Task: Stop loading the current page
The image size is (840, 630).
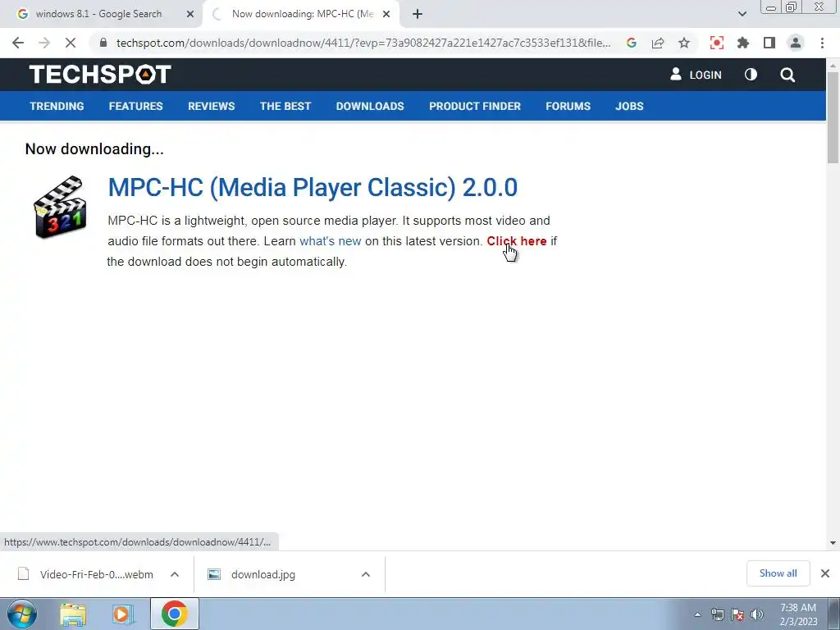Action: 71,43
